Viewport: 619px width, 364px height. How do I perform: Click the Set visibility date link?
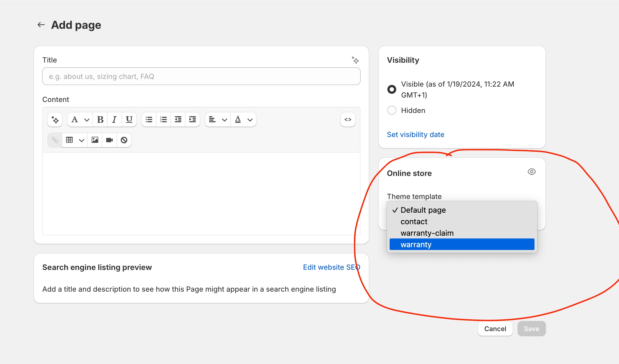tap(415, 135)
